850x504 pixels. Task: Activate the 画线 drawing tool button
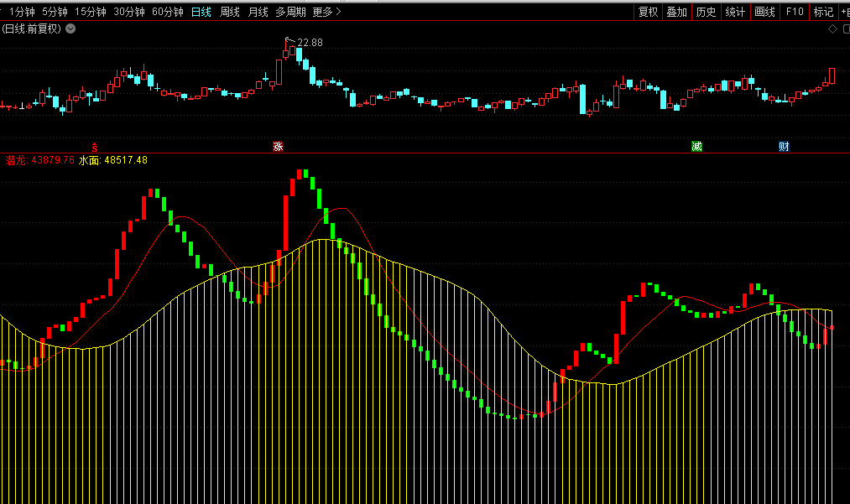pos(764,12)
